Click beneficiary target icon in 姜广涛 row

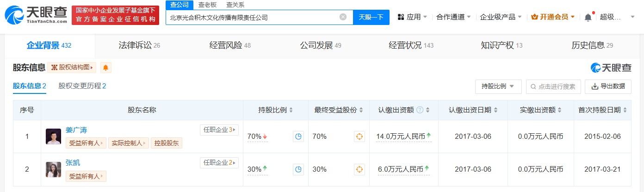point(359,136)
